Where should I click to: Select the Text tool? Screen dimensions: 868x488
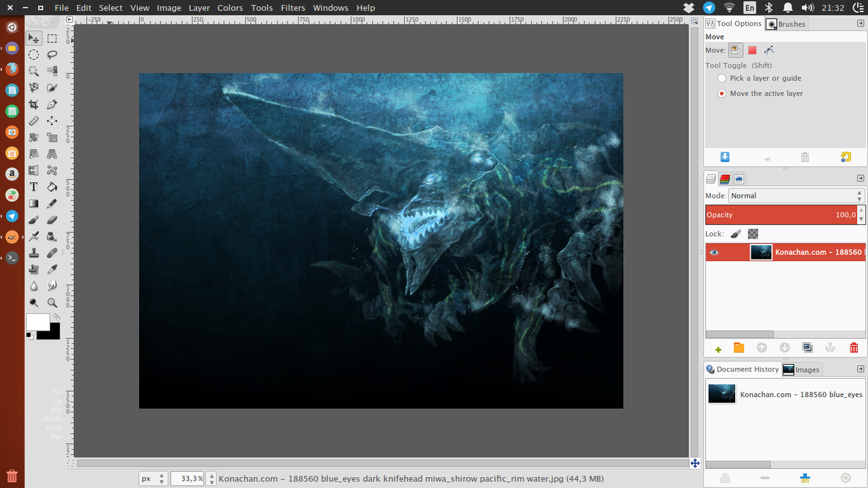click(x=33, y=186)
